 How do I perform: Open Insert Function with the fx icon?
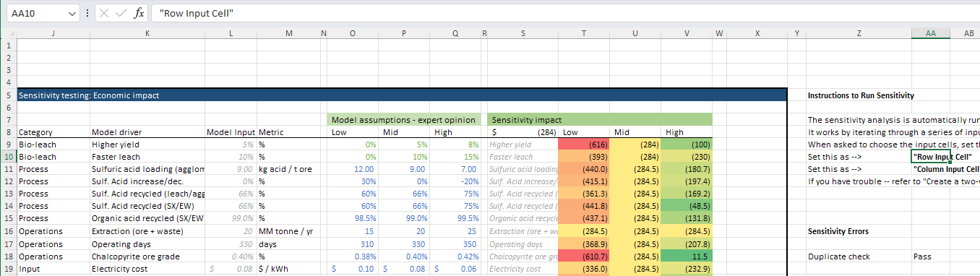(x=139, y=13)
